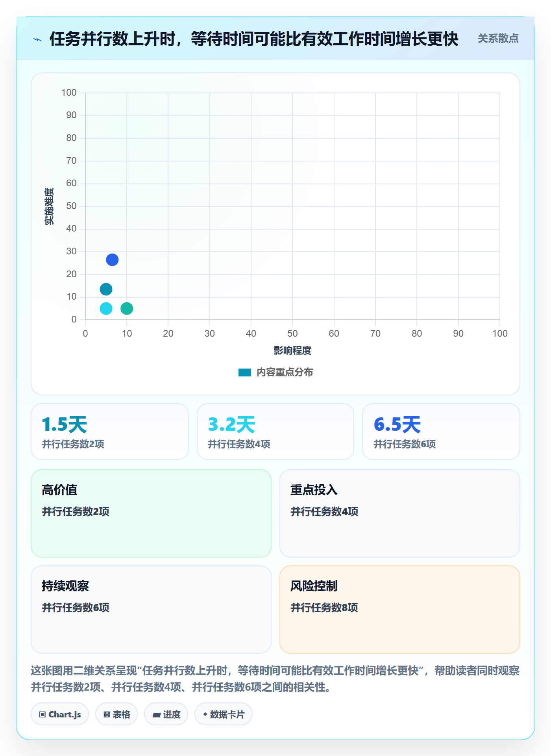Click 并行任务数2项 under 1.5天
The height and width of the screenshot is (756, 551).
pyautogui.click(x=73, y=444)
